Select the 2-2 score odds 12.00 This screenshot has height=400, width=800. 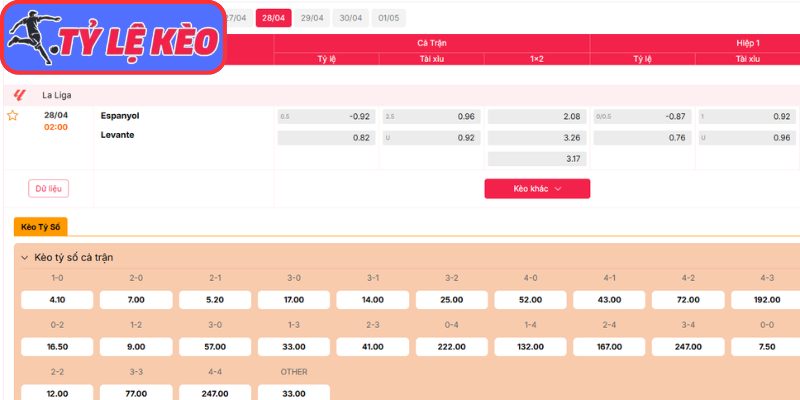pos(57,393)
